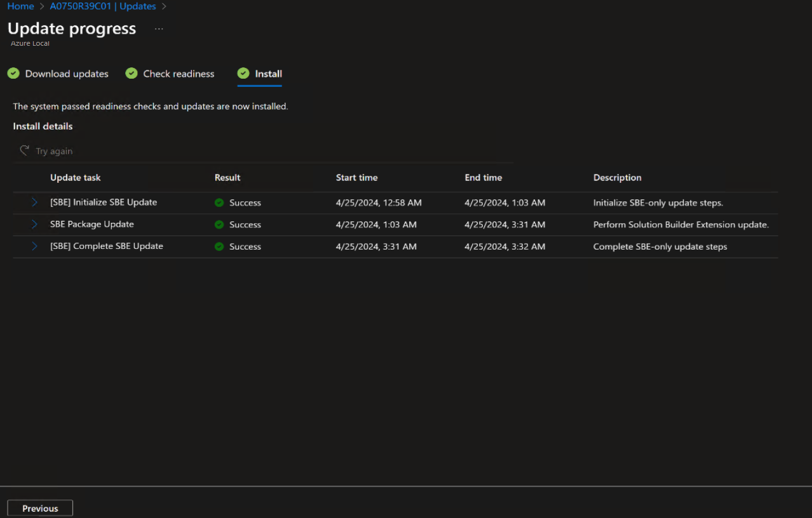Click the end time 4/25/2024, 1:03 AM

505,203
